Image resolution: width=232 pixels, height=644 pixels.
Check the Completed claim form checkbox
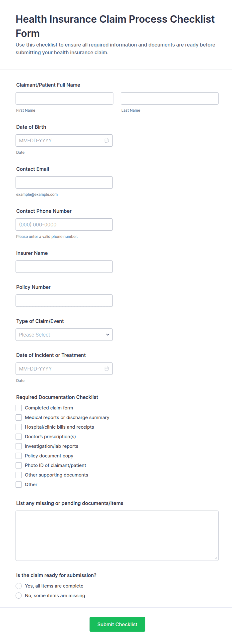[19, 408]
